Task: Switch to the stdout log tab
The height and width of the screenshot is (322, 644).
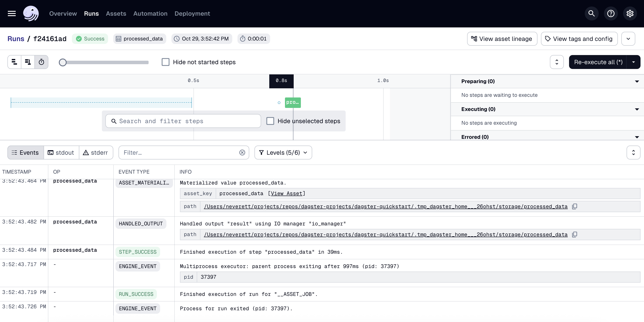Action: click(61, 153)
